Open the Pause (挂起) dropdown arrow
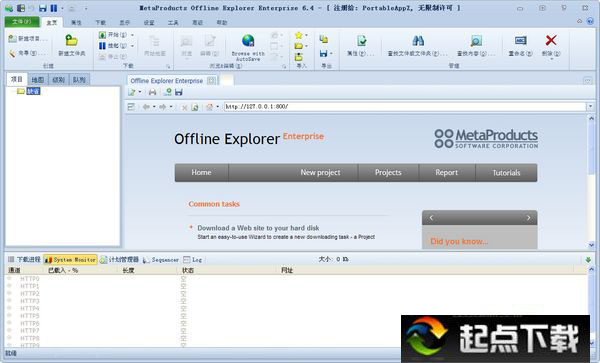This screenshot has width=600, height=363. (132, 46)
